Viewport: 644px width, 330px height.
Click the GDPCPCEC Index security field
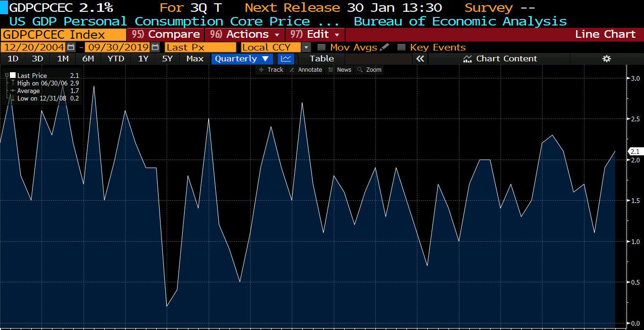[x=63, y=34]
